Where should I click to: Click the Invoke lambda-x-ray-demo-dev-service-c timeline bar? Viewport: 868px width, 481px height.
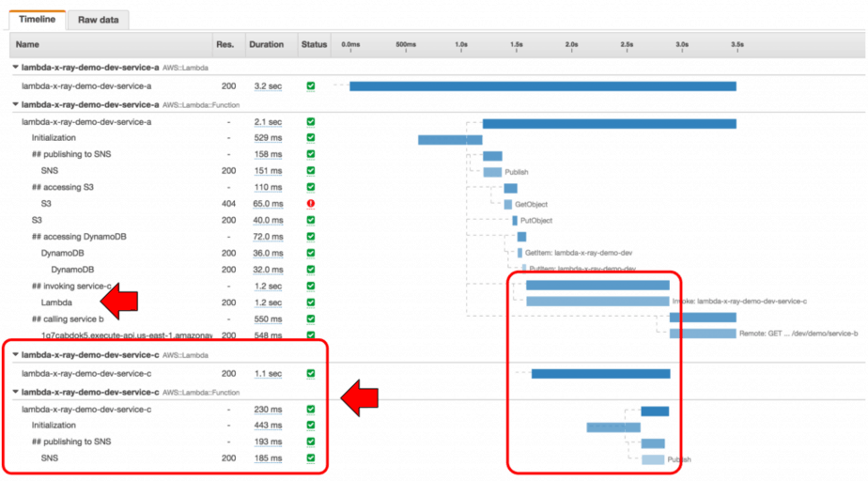pyautogui.click(x=597, y=302)
